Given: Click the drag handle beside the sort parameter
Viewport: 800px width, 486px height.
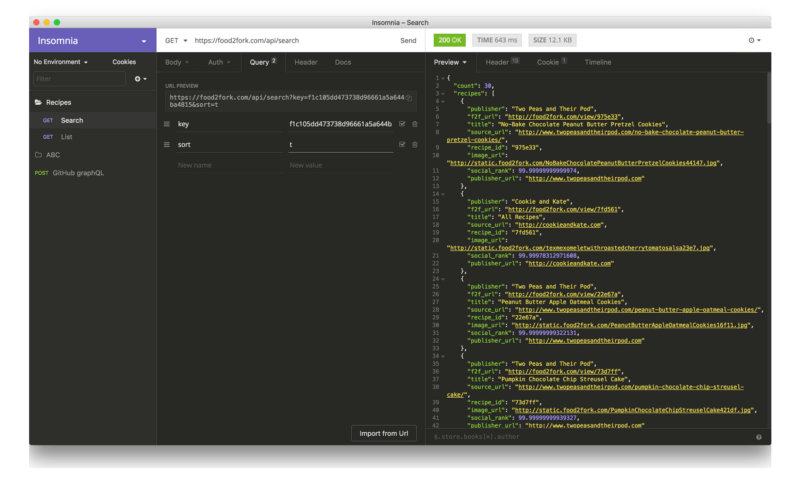Looking at the screenshot, I should (x=167, y=145).
